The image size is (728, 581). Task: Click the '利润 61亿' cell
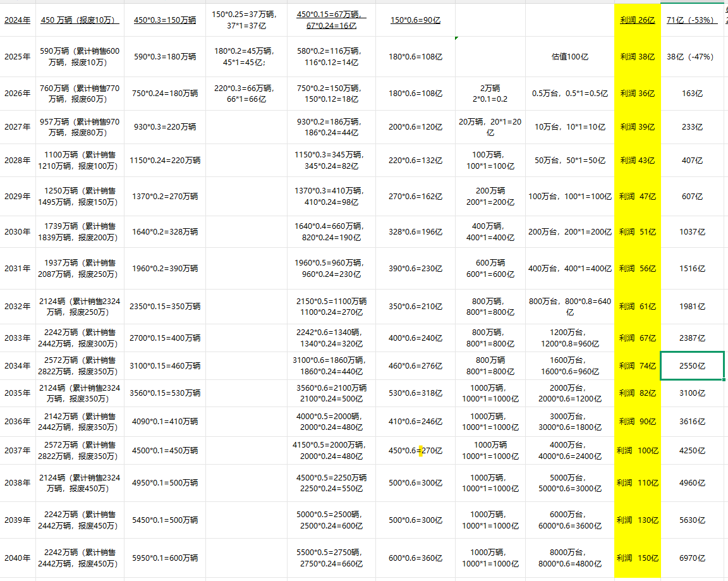(637, 307)
